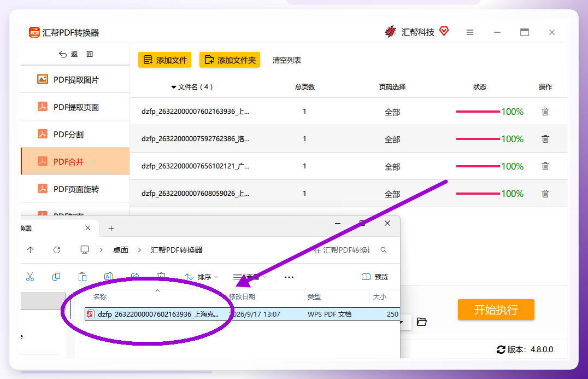Toggle the 预览 preview pane in Explorer
Image resolution: width=588 pixels, height=379 pixels.
pos(375,277)
